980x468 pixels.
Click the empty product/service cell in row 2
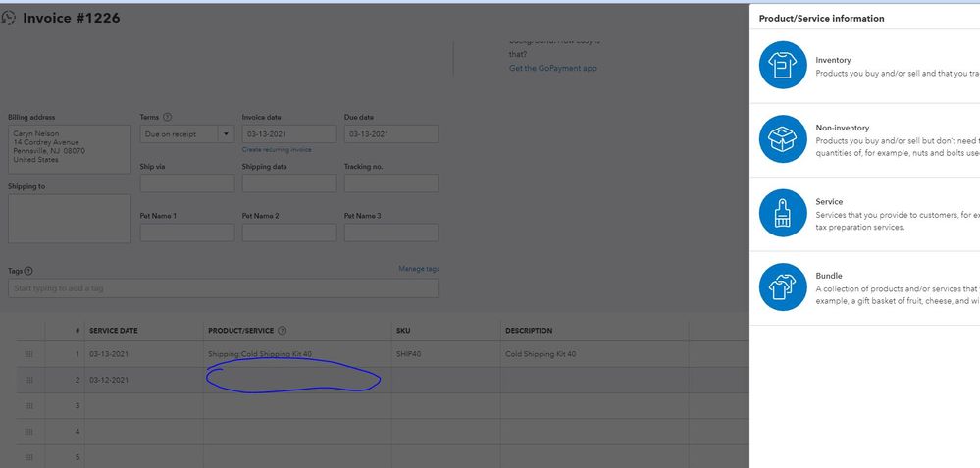(x=297, y=380)
